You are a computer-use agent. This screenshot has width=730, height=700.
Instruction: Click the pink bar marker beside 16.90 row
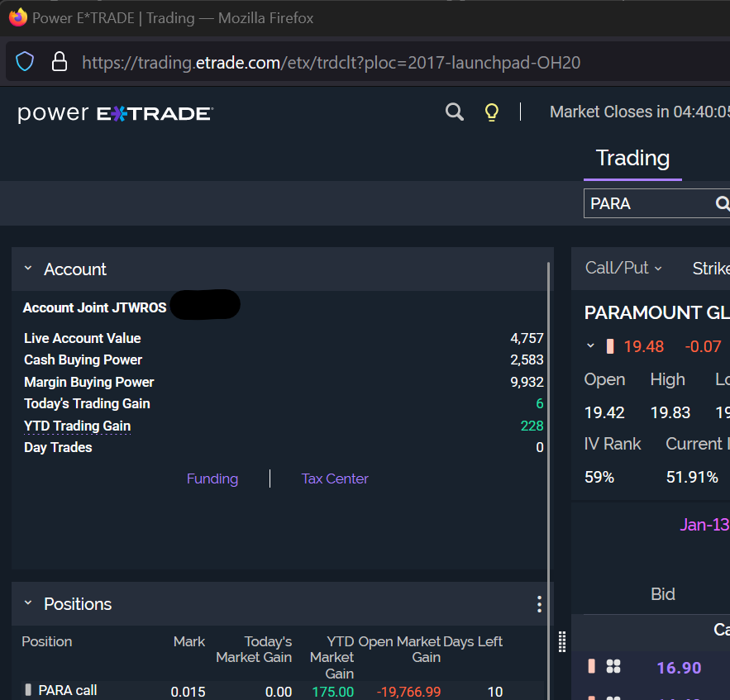click(591, 666)
